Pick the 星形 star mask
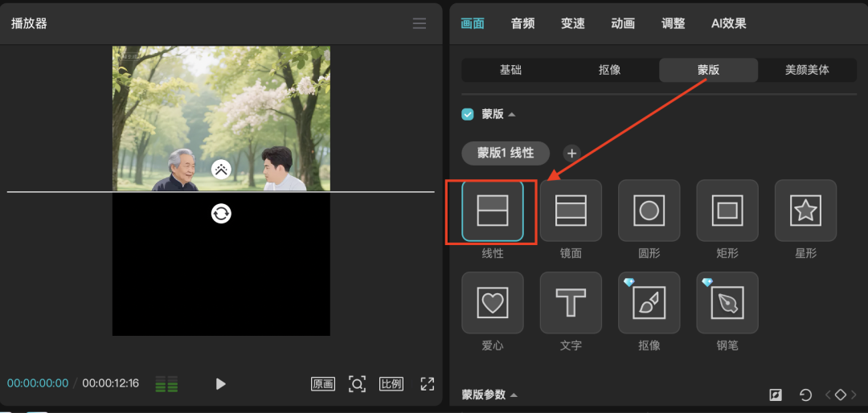The height and width of the screenshot is (413, 868). pyautogui.click(x=805, y=211)
